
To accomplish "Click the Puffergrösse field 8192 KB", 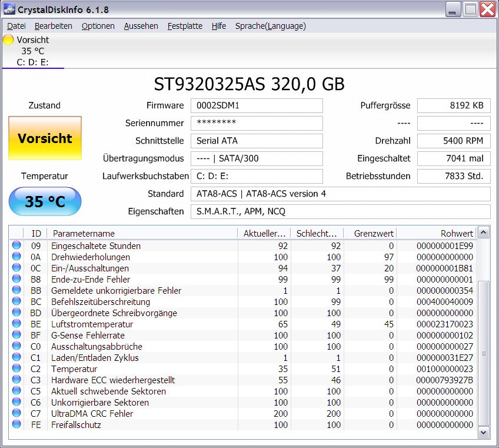I will click(x=454, y=105).
